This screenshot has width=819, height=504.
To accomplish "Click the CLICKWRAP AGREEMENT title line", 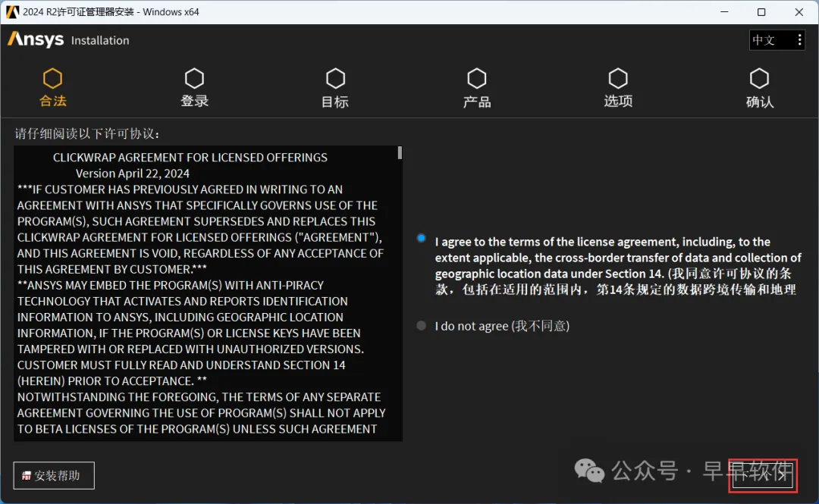I will click(190, 158).
